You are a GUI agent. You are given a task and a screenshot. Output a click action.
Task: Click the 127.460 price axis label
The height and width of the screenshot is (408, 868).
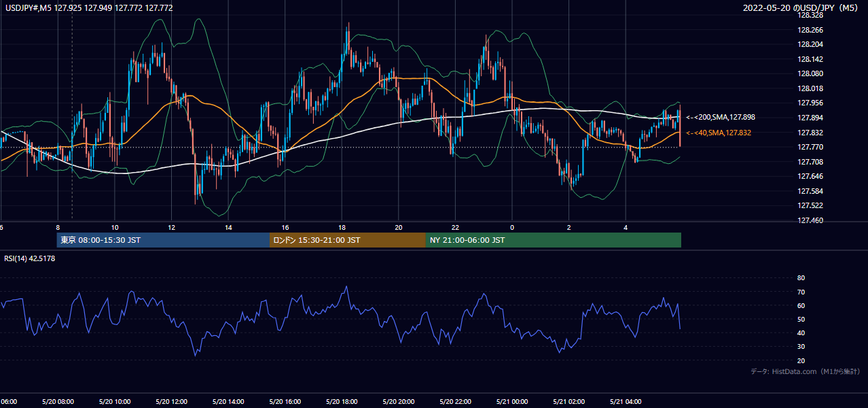click(x=811, y=220)
